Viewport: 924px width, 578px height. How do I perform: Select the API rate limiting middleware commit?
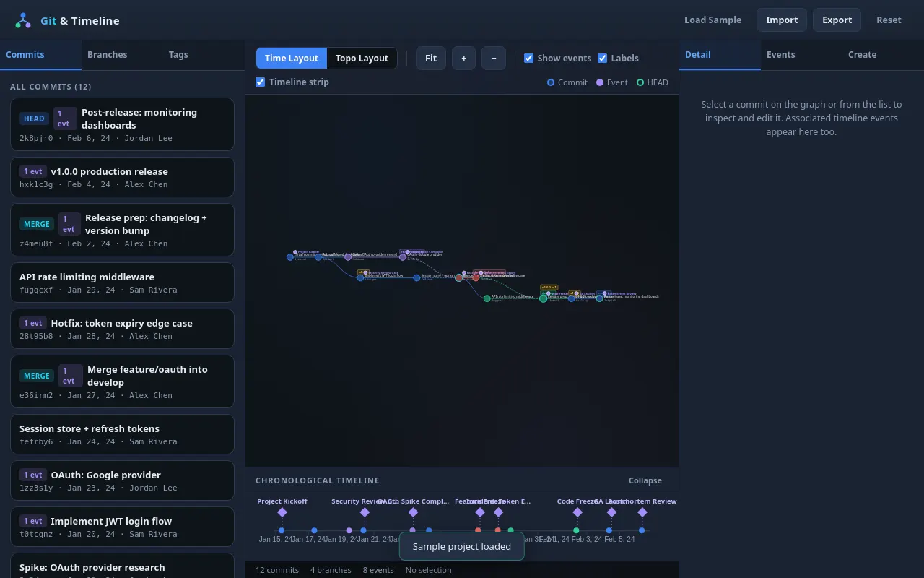click(122, 282)
